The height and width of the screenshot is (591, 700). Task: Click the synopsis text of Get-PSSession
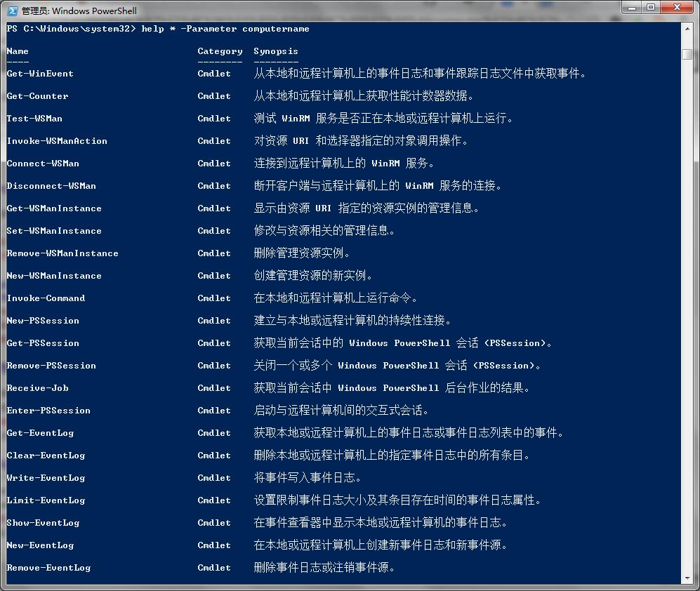point(403,343)
